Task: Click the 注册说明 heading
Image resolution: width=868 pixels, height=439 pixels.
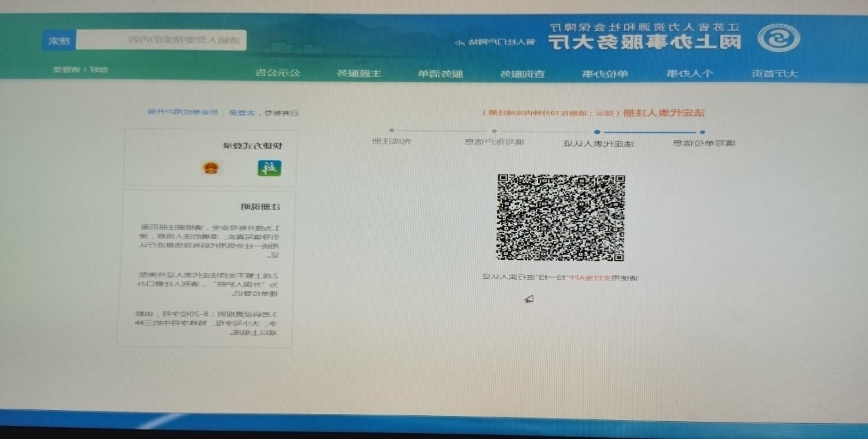Action: [262, 207]
